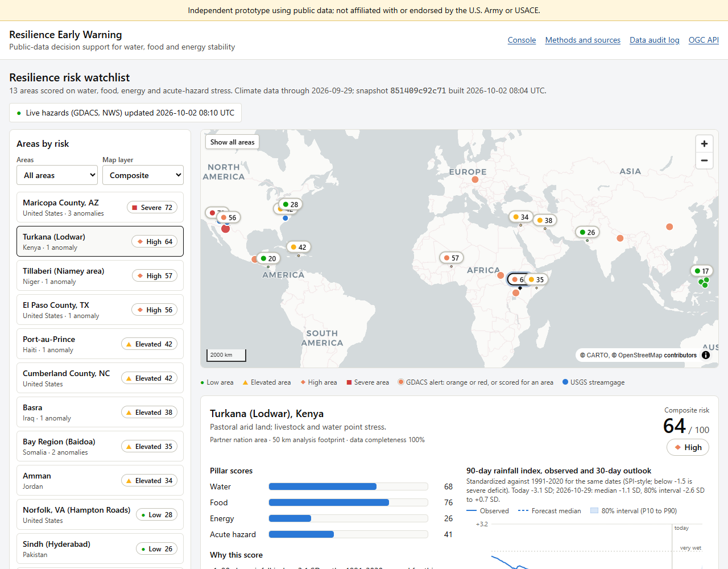728x569 pixels.
Task: Select Norfolk, VA (Hampton Roads)
Action: (x=100, y=514)
